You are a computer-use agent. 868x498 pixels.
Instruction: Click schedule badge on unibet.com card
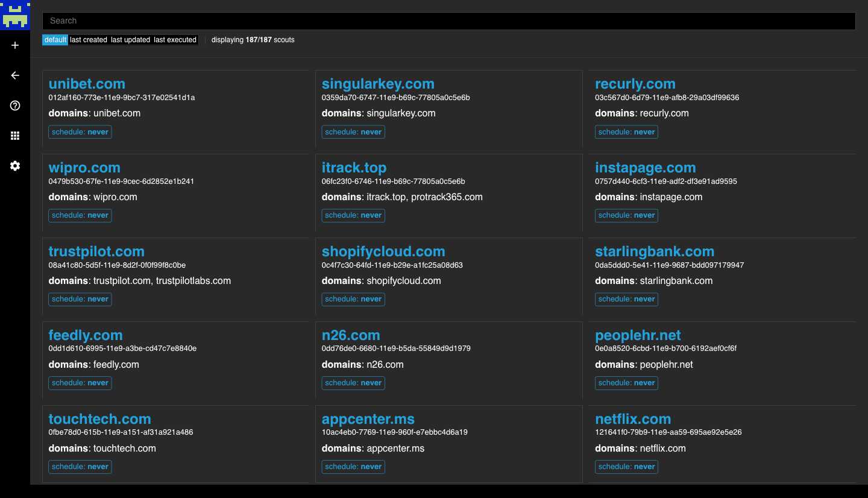coord(80,132)
